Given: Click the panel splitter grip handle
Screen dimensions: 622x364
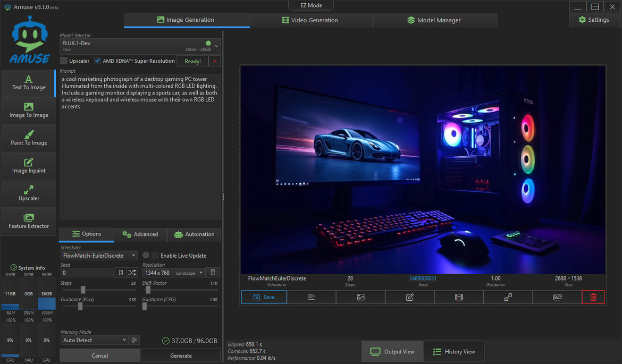Looking at the screenshot, I should (x=223, y=197).
